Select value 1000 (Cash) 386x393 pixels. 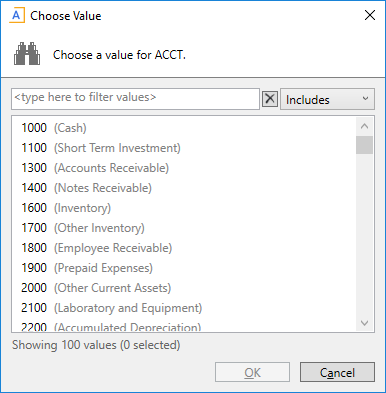[x=184, y=128]
